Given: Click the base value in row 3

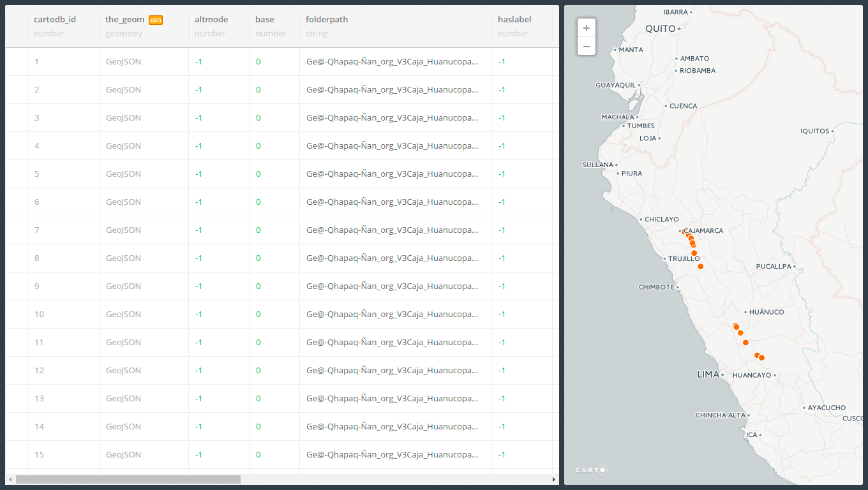Looking at the screenshot, I should [258, 118].
